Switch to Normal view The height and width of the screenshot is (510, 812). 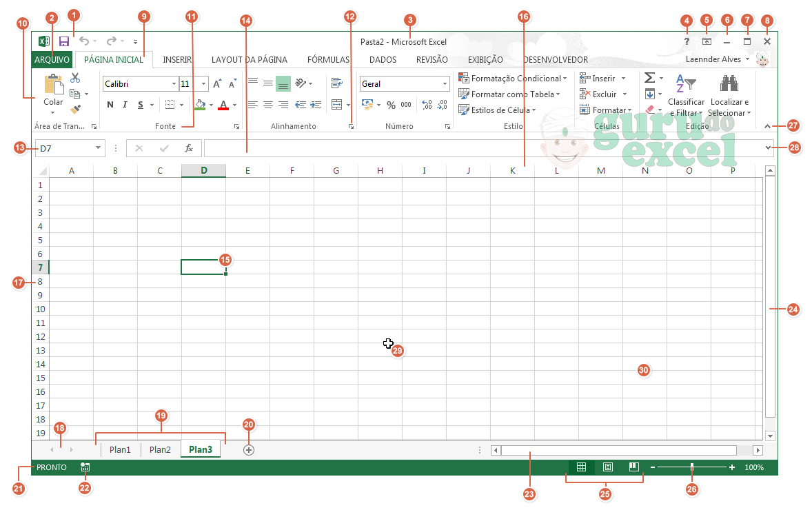point(582,467)
